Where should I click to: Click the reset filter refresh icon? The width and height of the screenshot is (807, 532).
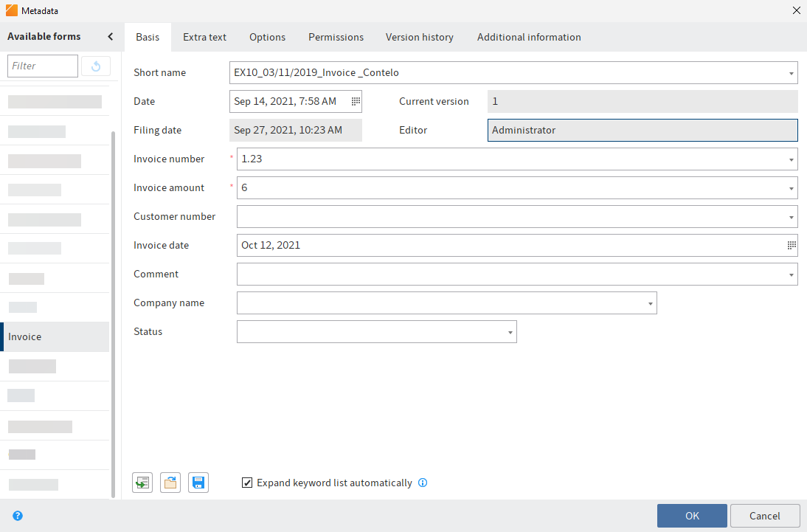[96, 66]
